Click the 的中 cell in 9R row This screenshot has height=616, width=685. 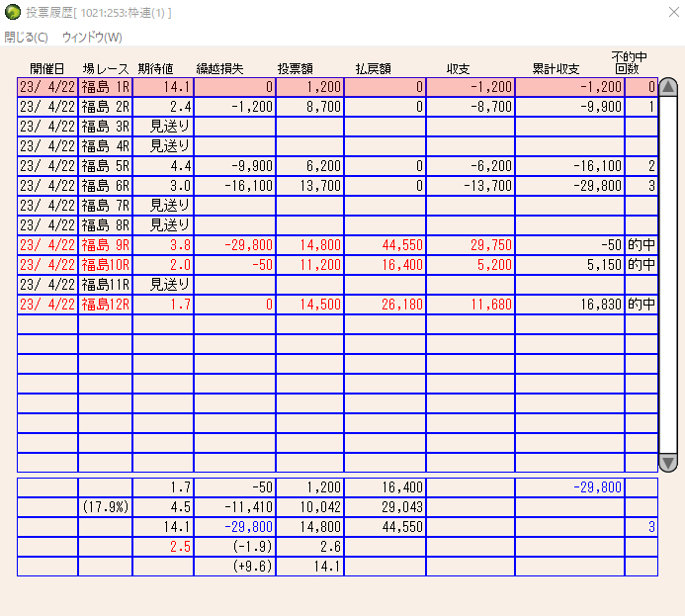pyautogui.click(x=642, y=245)
